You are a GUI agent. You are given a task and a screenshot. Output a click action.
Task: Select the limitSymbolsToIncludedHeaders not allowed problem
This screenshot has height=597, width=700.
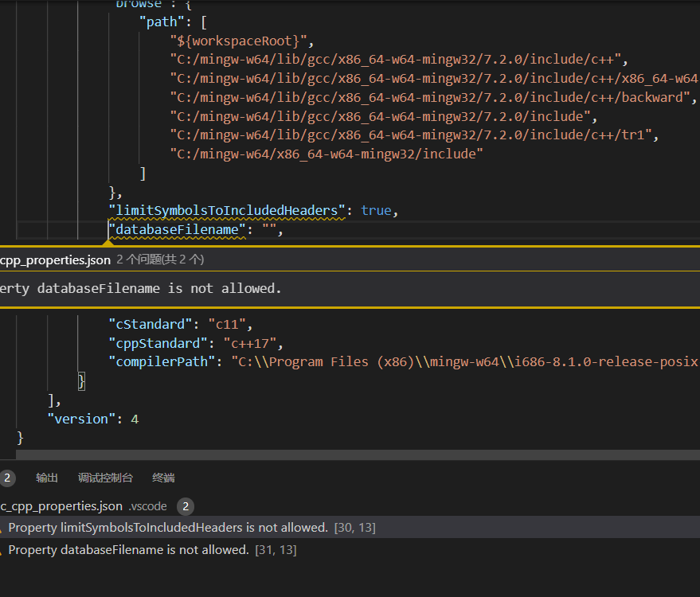tap(350, 528)
